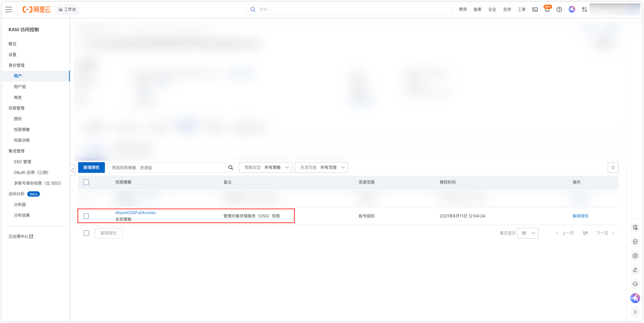
Task: Open the 资源范围 dropdown
Action: (321, 168)
